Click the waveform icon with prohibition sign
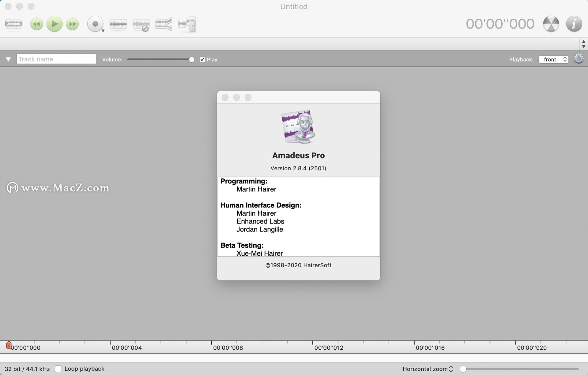 pos(141,25)
